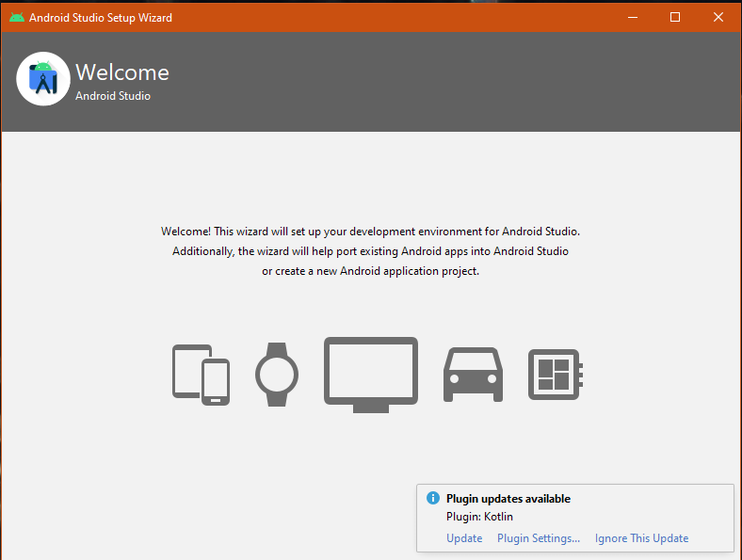Viewport: 742px width, 560px height.
Task: Click the 'Plugin updates available' notification title
Action: click(508, 499)
